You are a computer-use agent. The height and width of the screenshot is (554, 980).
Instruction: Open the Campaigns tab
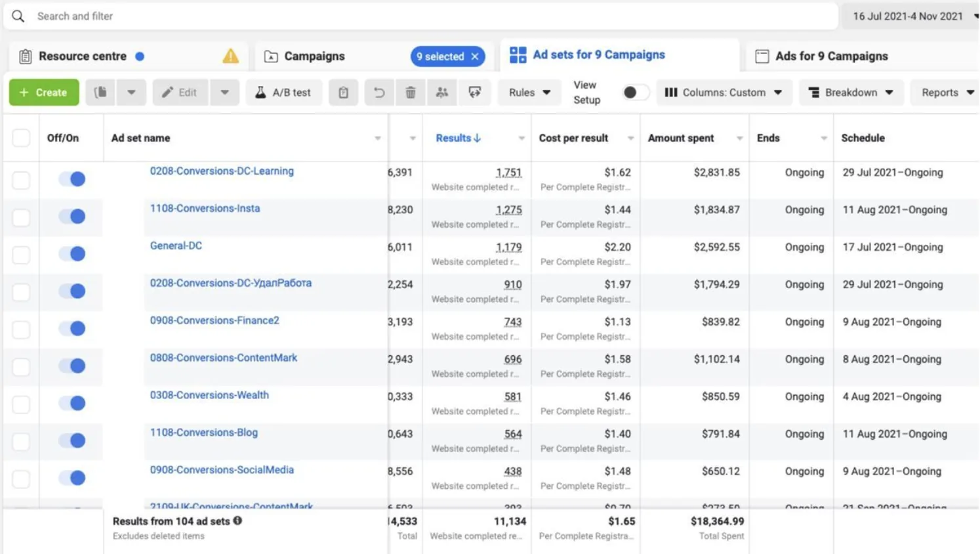tap(314, 56)
